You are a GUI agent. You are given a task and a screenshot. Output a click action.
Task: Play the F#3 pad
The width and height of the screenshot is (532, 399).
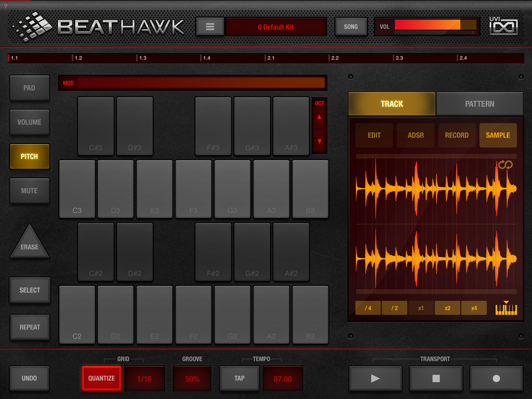[213, 126]
